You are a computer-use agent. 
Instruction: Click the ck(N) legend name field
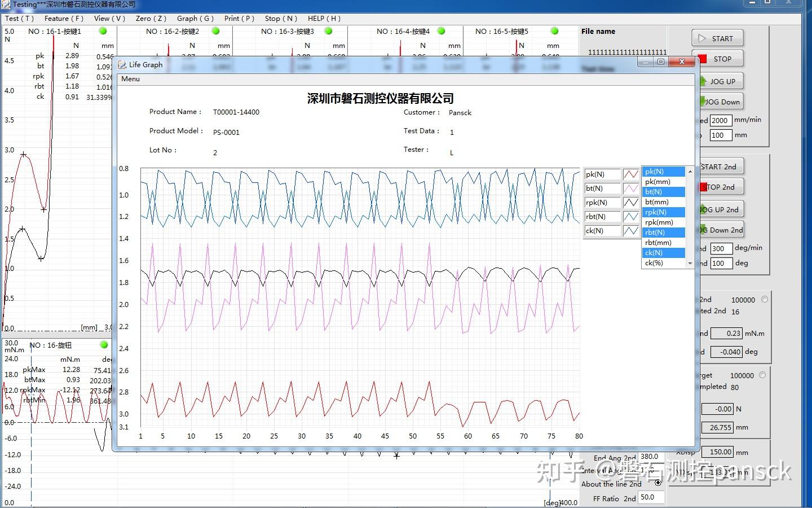(602, 231)
